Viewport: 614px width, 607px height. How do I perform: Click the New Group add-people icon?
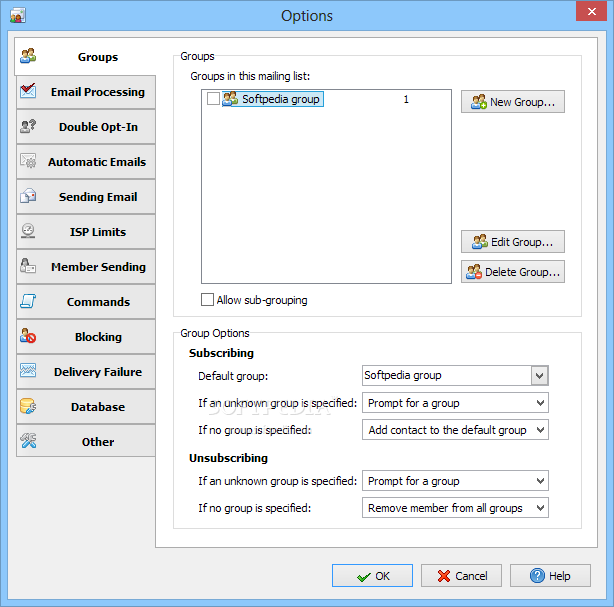point(479,102)
